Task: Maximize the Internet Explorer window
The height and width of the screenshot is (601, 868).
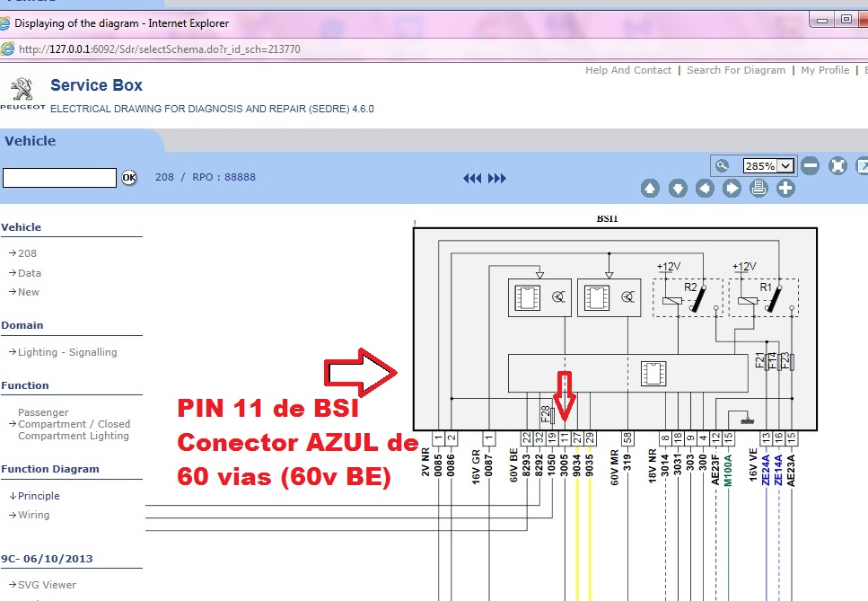Action: [x=846, y=20]
